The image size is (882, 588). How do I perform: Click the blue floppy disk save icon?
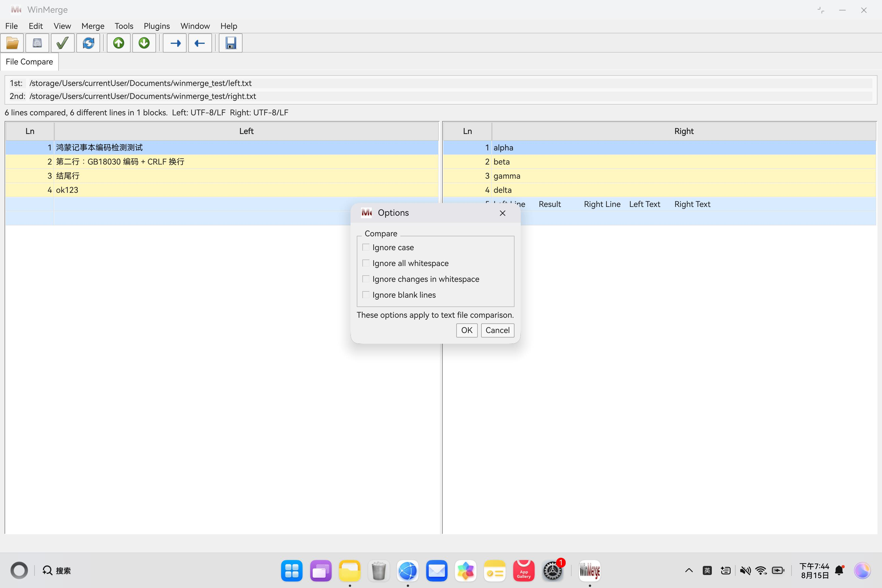[x=231, y=43]
